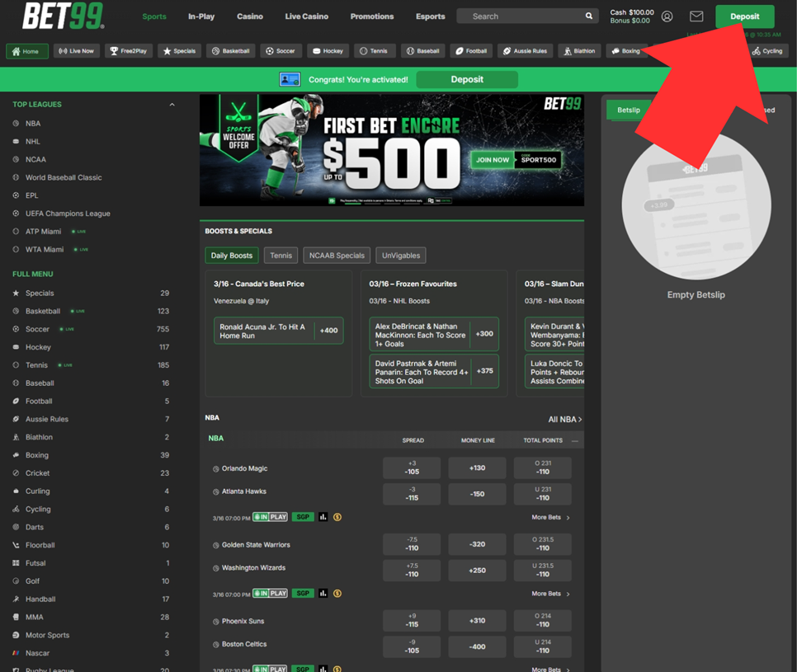Click Join Now on the $500 banner
The height and width of the screenshot is (672, 797).
(493, 160)
